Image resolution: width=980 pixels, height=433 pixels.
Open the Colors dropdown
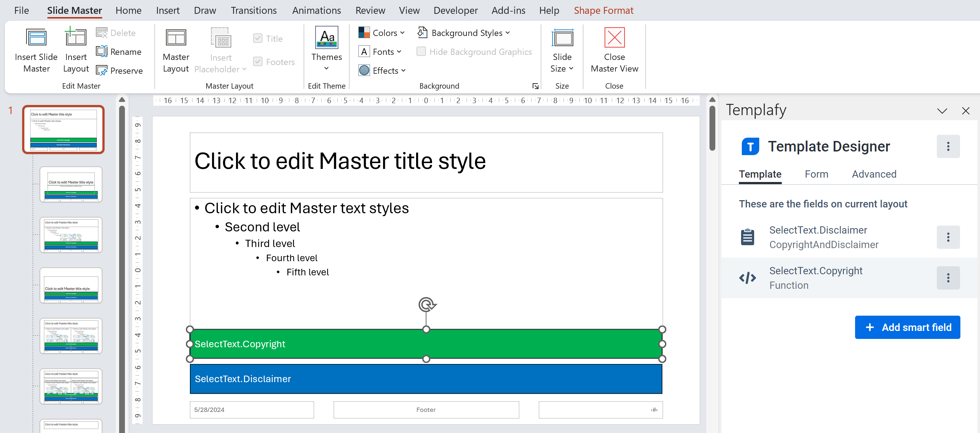[381, 33]
